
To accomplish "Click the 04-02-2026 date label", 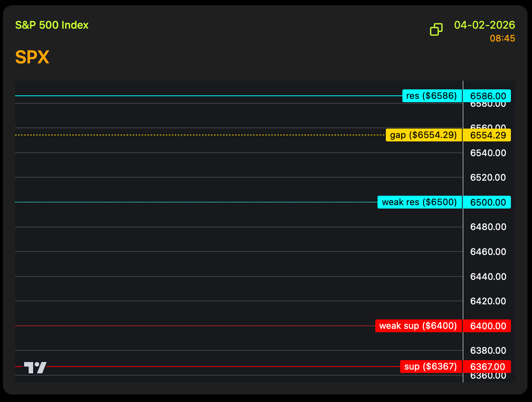I will click(x=484, y=25).
